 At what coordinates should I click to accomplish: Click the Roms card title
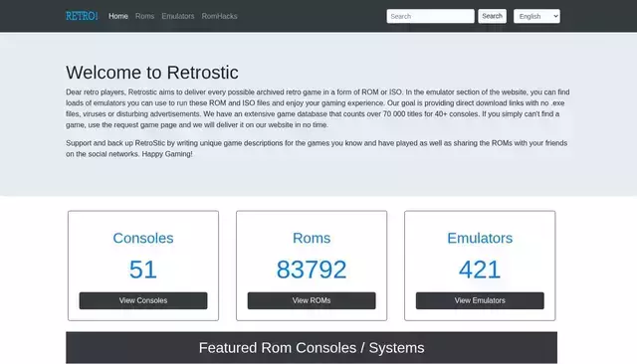tap(312, 239)
